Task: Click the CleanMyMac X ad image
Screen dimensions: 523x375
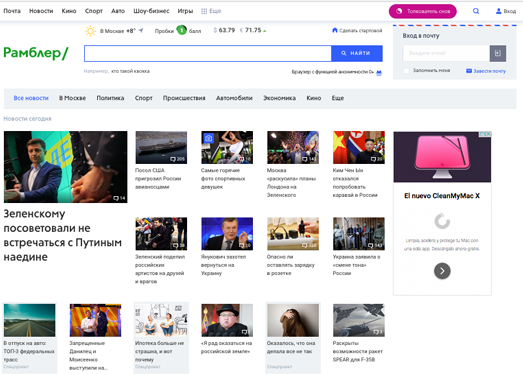Action: 442,157
